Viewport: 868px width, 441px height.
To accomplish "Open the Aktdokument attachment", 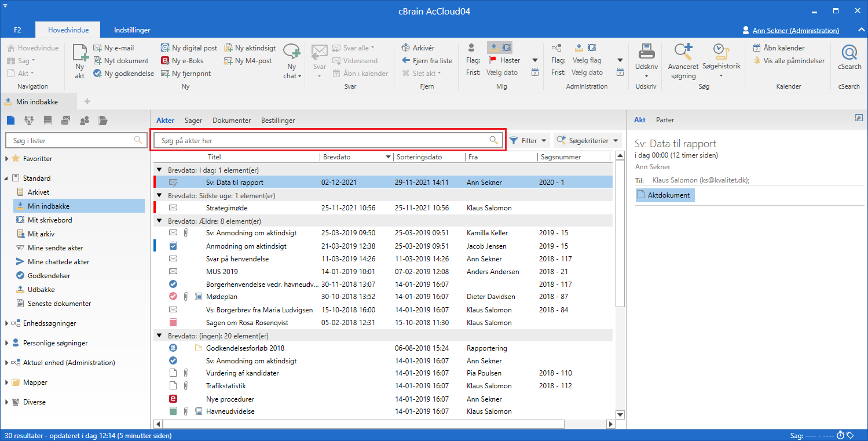I will 664,195.
